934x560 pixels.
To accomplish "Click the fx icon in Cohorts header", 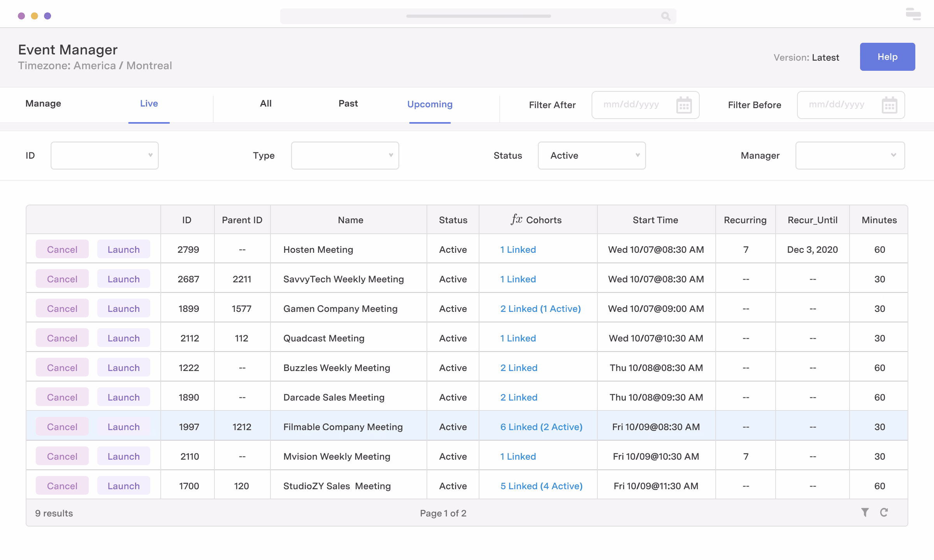I will coord(516,220).
